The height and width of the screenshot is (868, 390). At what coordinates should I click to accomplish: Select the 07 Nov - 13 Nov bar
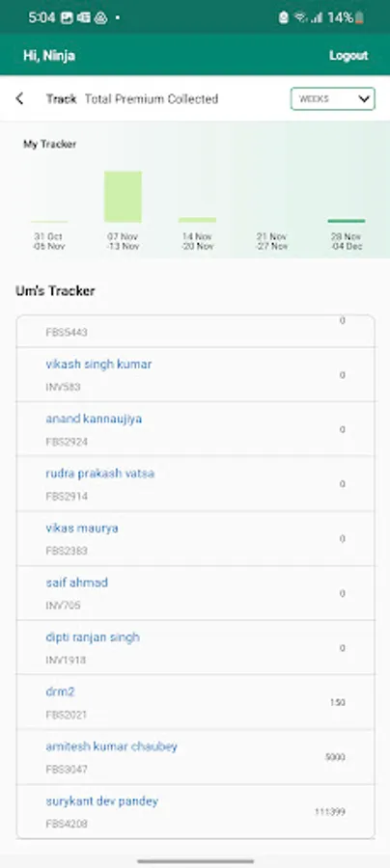point(123,197)
